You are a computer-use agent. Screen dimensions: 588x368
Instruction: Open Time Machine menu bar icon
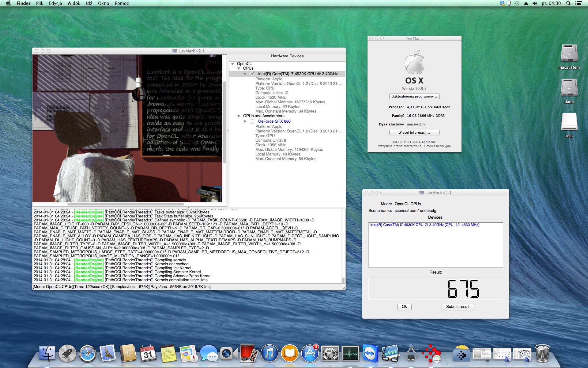pos(517,3)
